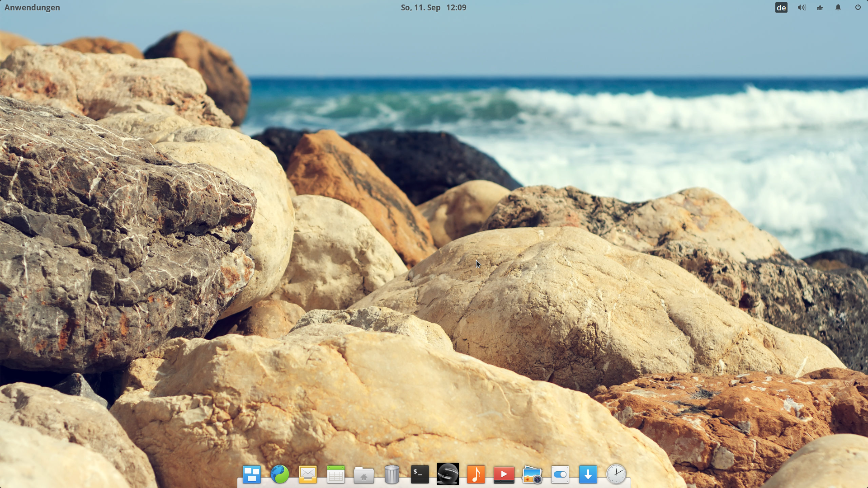Expand the 'de' keyboard layout indicator
Image resolution: width=868 pixels, height=488 pixels.
pos(781,7)
